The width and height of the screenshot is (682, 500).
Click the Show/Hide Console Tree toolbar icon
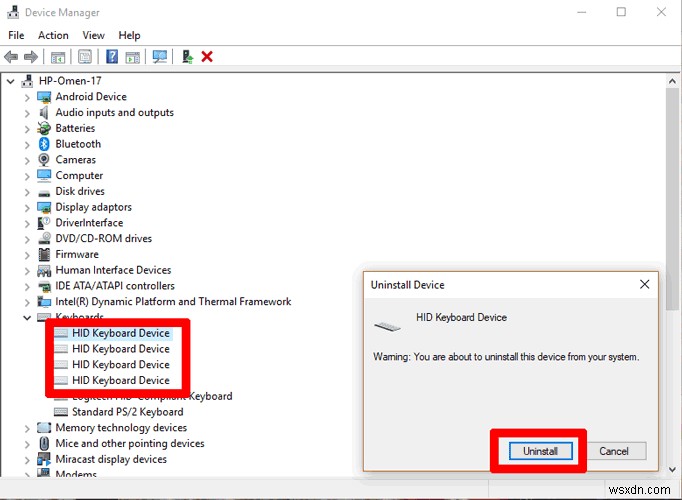point(58,57)
